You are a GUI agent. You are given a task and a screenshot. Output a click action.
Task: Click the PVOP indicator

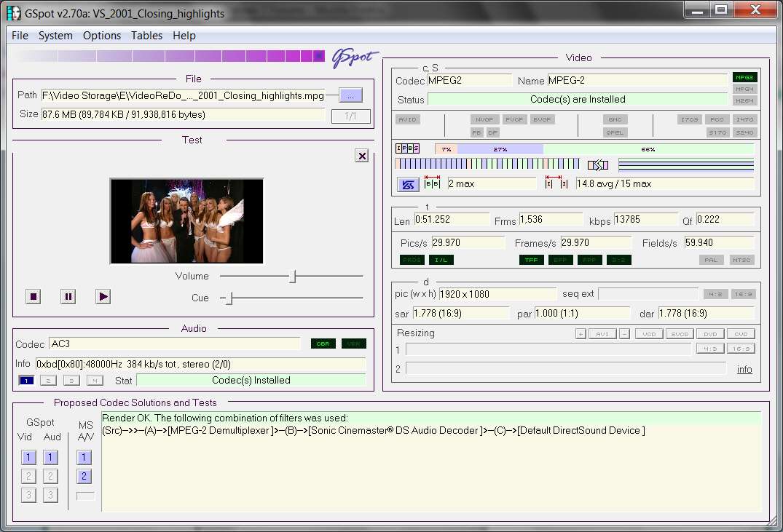point(514,120)
